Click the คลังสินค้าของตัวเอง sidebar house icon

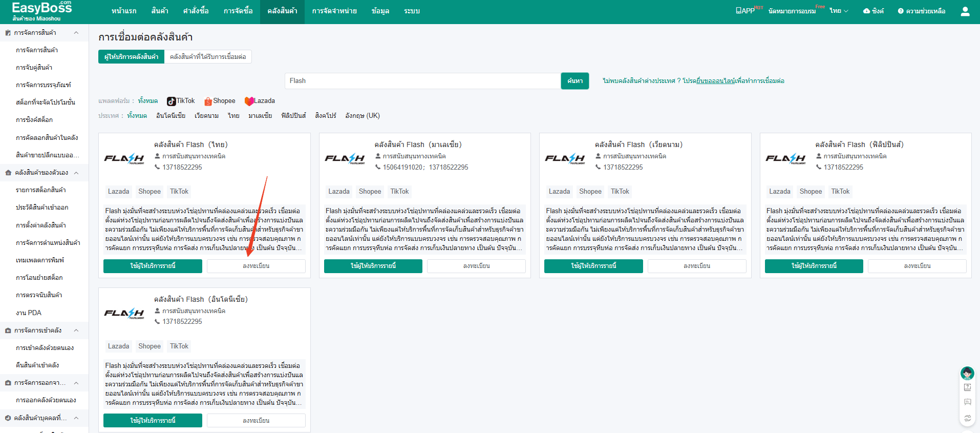pyautogui.click(x=8, y=173)
